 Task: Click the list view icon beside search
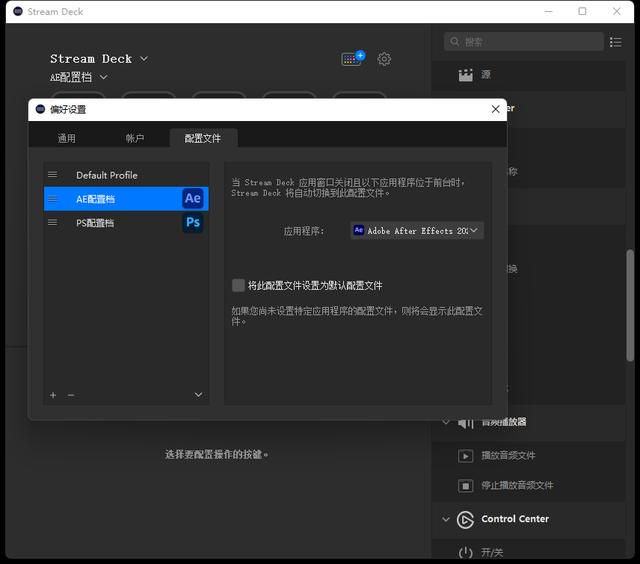616,42
